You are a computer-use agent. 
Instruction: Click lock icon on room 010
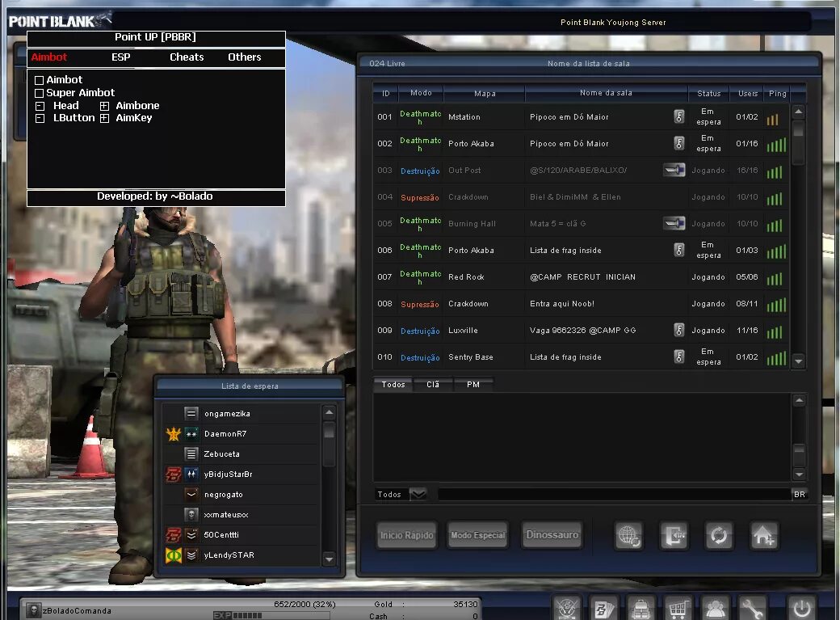(678, 356)
